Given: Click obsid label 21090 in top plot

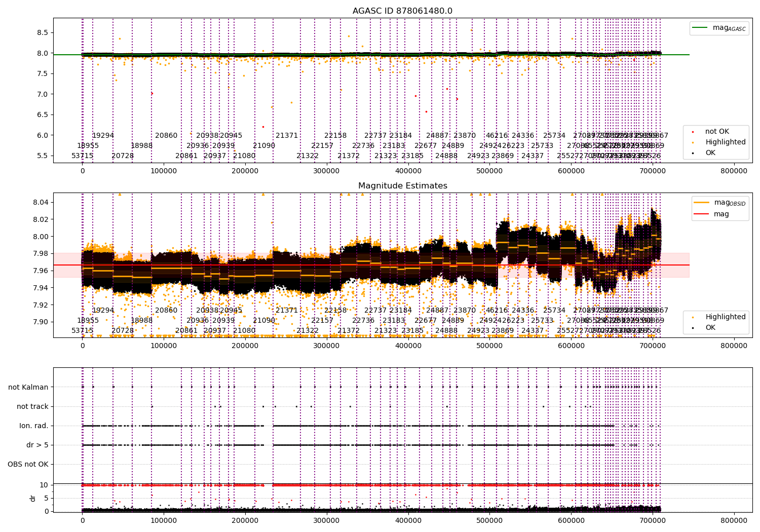Looking at the screenshot, I should [x=264, y=145].
